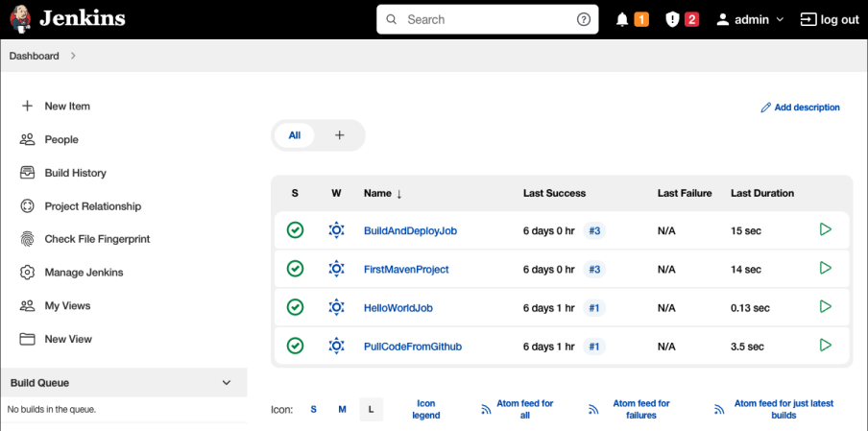868x431 pixels.
Task: Click RSS icon for Atom feed for failures
Action: click(593, 410)
